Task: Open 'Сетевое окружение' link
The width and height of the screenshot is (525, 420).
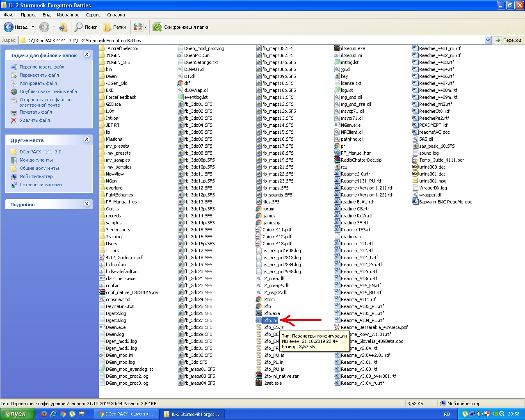Action: 41,185
